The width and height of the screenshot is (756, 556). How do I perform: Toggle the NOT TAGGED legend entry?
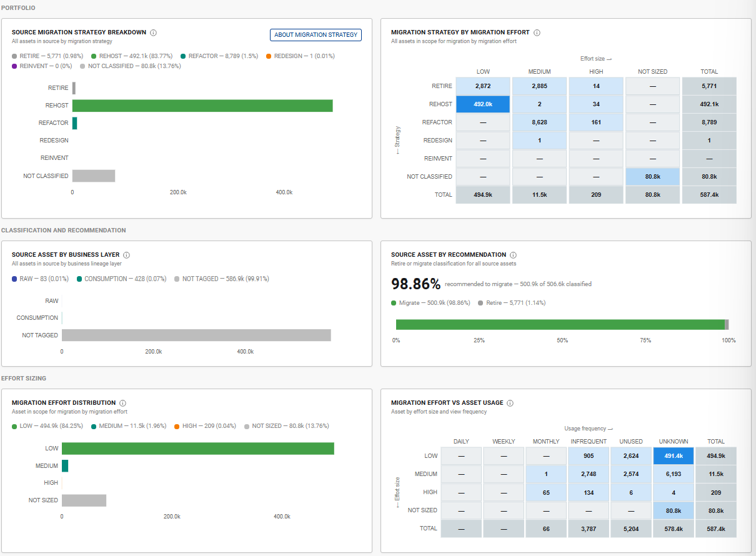(222, 279)
